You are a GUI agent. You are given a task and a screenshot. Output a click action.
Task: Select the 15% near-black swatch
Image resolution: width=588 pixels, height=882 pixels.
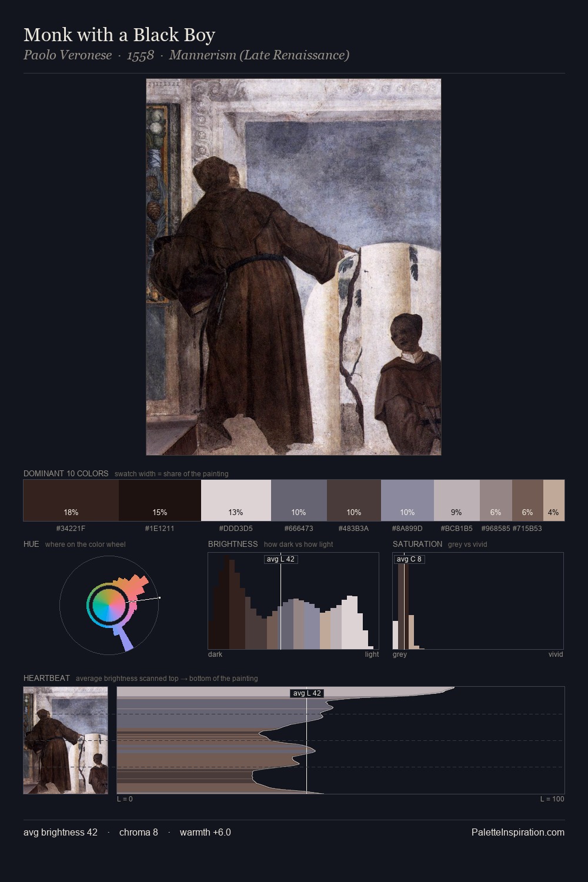click(160, 500)
